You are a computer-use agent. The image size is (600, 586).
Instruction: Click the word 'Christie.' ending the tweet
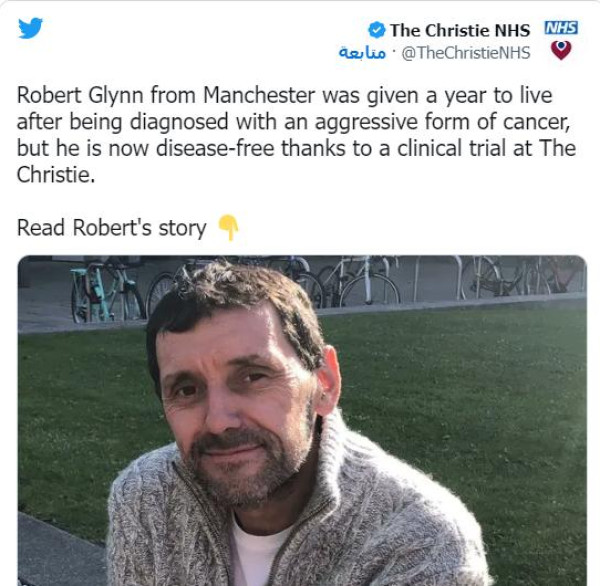tap(55, 175)
